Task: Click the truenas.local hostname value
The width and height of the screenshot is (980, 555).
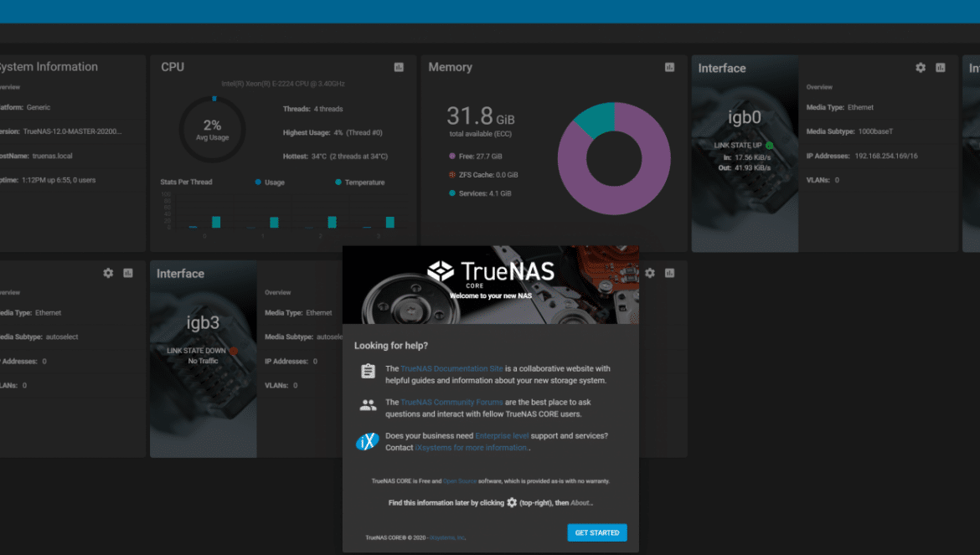Action: coord(53,156)
